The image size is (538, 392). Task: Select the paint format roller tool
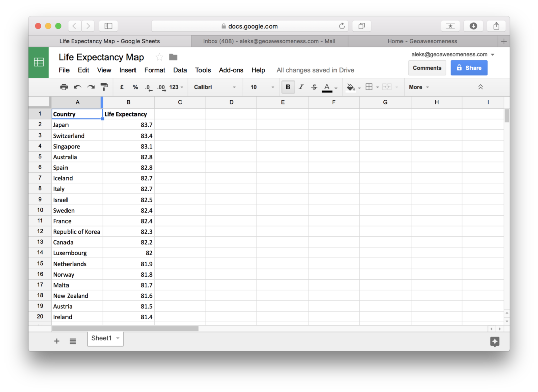[104, 87]
